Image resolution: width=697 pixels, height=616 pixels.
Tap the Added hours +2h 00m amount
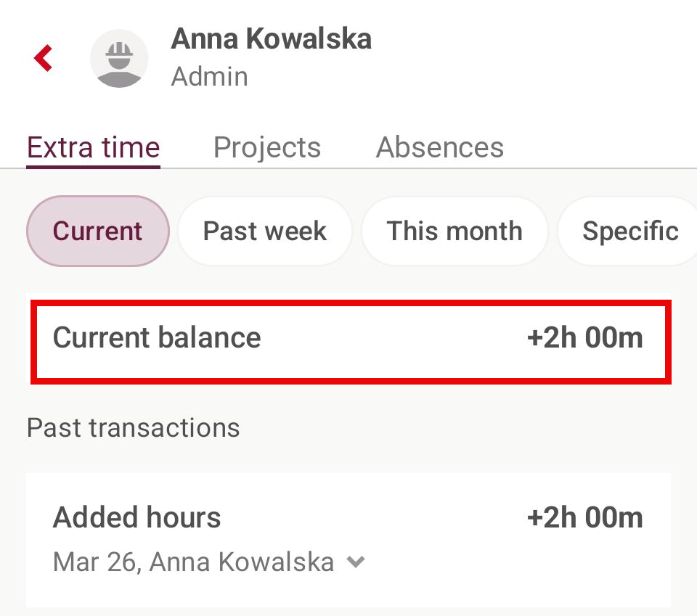coord(584,518)
